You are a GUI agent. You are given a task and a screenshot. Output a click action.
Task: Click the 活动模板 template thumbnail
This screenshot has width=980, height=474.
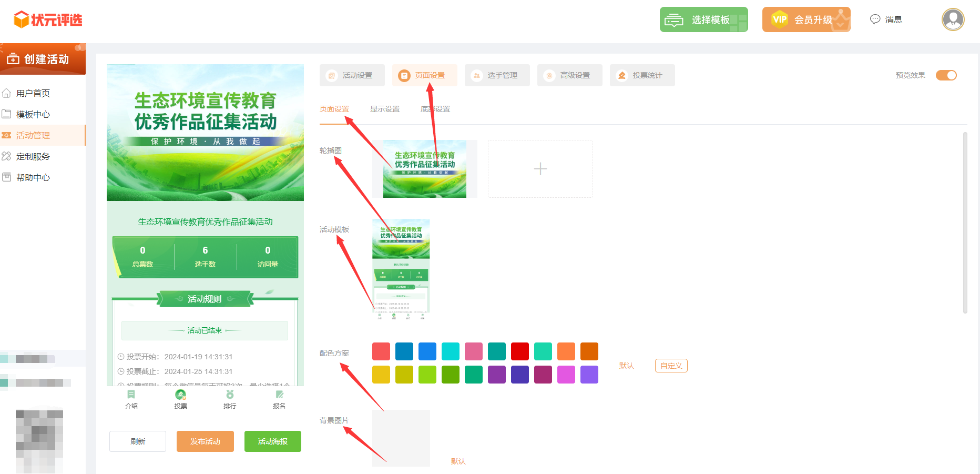coord(401,269)
